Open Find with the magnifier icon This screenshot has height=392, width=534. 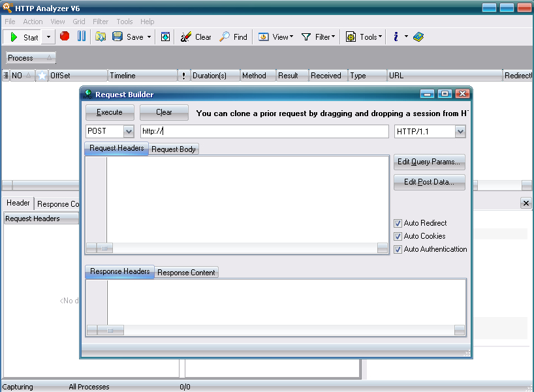coord(225,37)
